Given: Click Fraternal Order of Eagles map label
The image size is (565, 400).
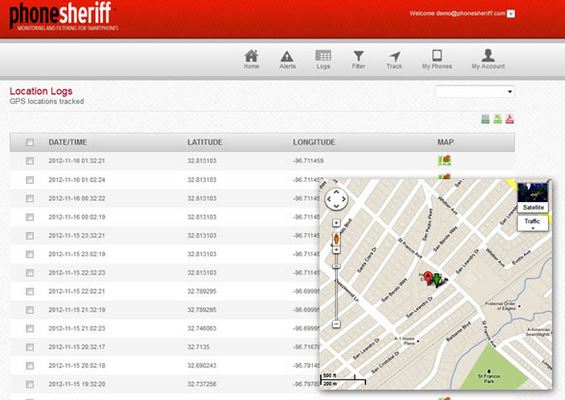Looking at the screenshot, I should [502, 306].
